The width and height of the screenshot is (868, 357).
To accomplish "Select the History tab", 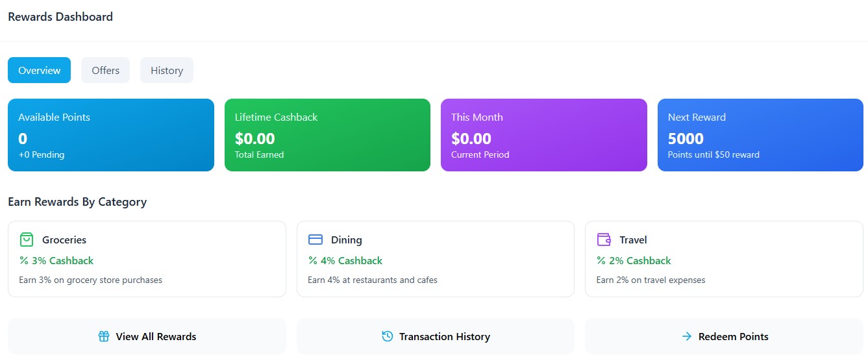I will tap(167, 70).
